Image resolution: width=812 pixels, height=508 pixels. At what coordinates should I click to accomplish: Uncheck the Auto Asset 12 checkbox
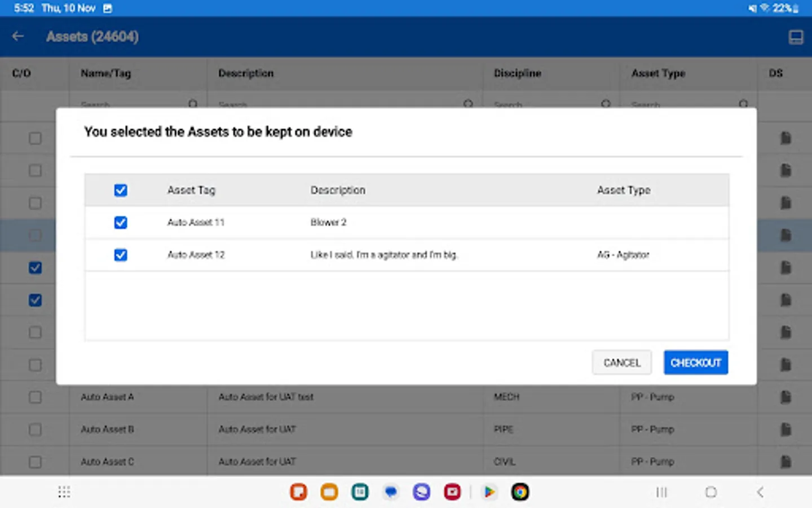(x=121, y=255)
